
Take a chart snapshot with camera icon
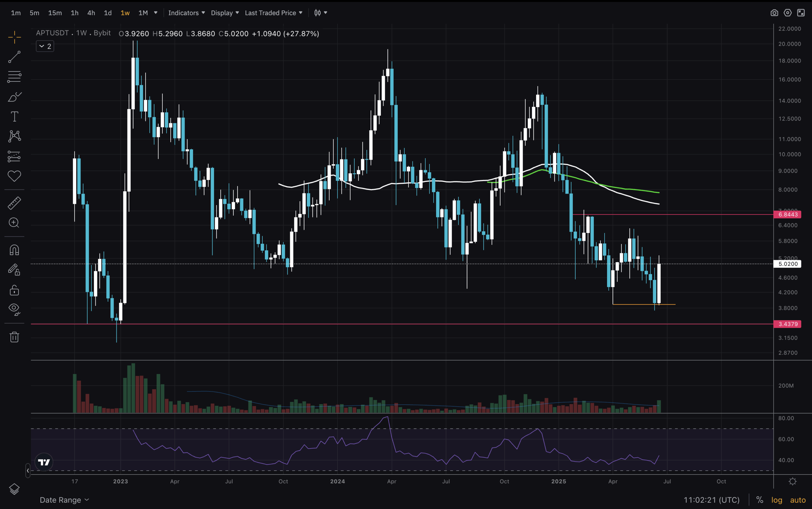[x=774, y=13]
